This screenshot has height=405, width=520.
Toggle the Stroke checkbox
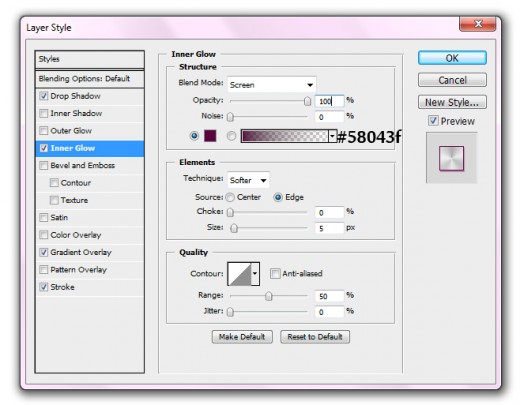(44, 287)
